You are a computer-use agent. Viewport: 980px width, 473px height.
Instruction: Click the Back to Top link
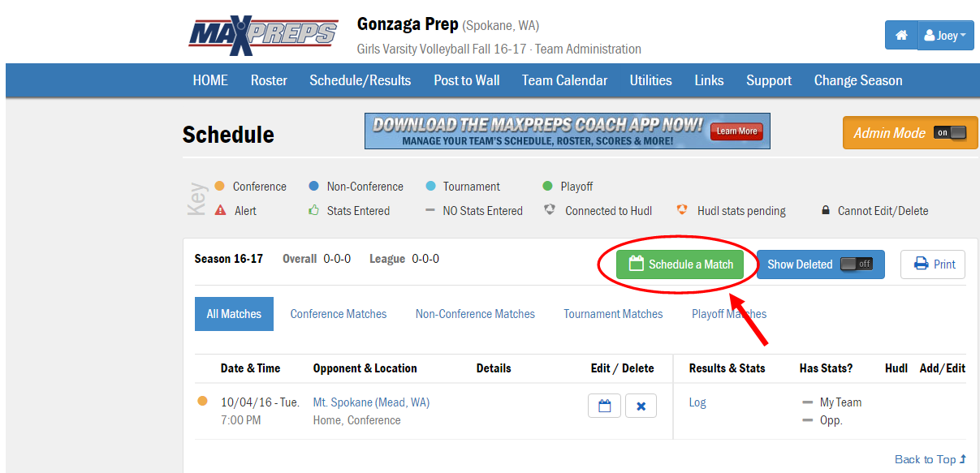(930, 459)
